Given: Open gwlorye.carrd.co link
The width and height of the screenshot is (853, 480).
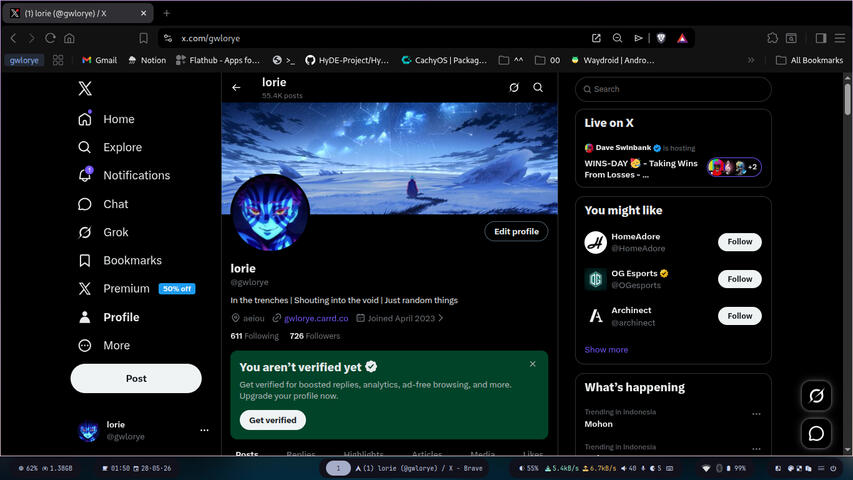Looking at the screenshot, I should point(316,318).
